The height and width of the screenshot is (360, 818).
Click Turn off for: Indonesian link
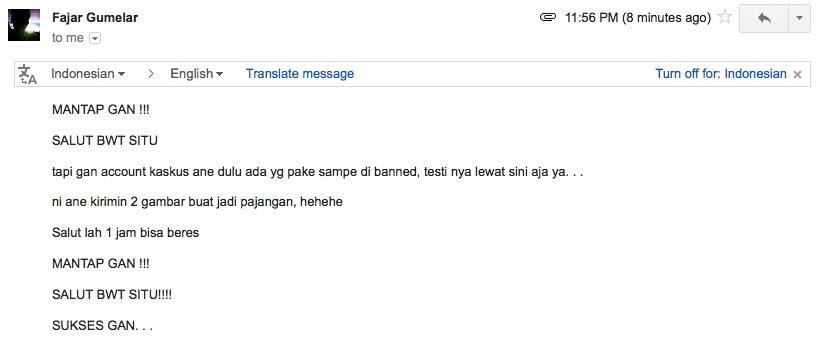(x=721, y=74)
